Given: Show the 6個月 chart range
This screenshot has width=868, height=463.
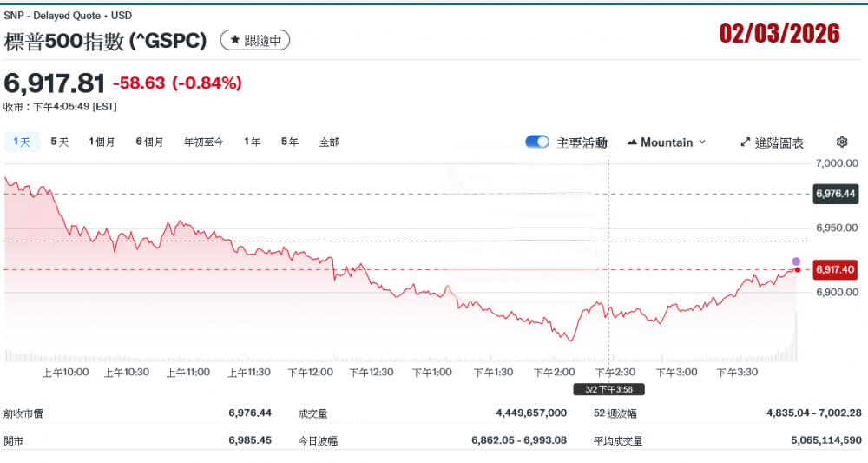Looking at the screenshot, I should click(149, 142).
